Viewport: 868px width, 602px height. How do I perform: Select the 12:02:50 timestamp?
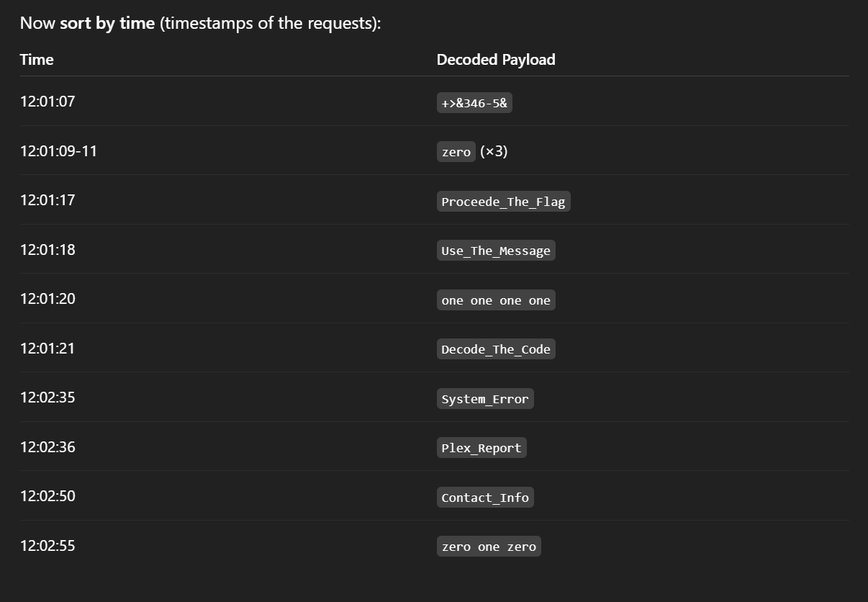click(x=48, y=496)
